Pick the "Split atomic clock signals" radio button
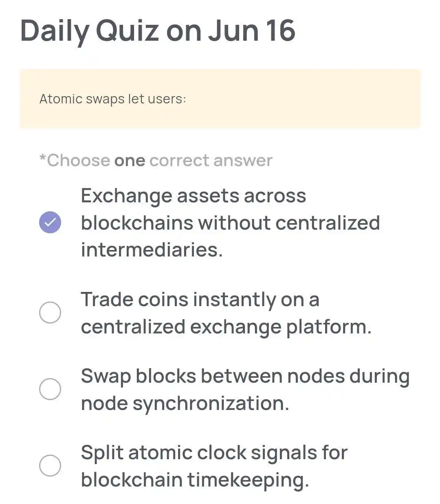Image resolution: width=440 pixels, height=504 pixels. pyautogui.click(x=50, y=465)
